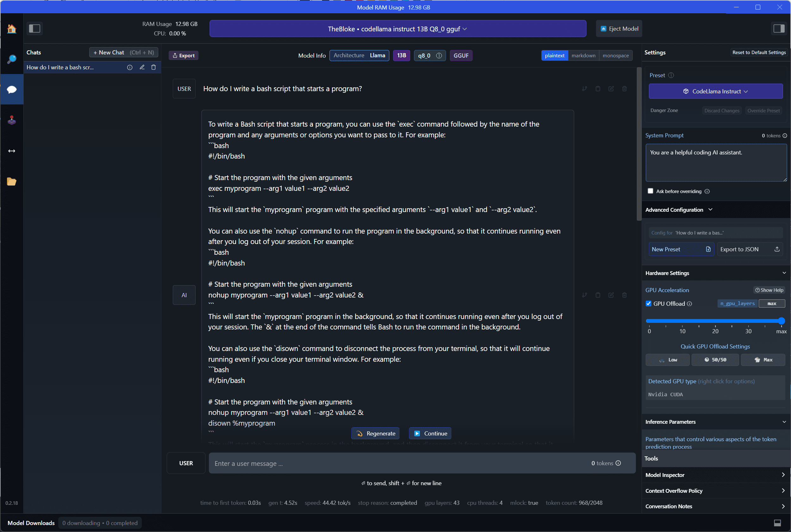Open the CodeLlama Instruct preset dropdown
The image size is (791, 532).
(x=715, y=91)
